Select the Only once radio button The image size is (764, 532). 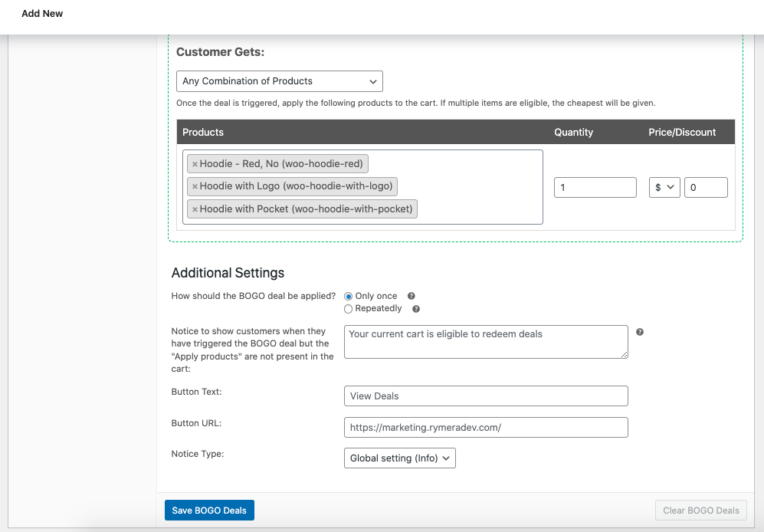click(x=349, y=297)
